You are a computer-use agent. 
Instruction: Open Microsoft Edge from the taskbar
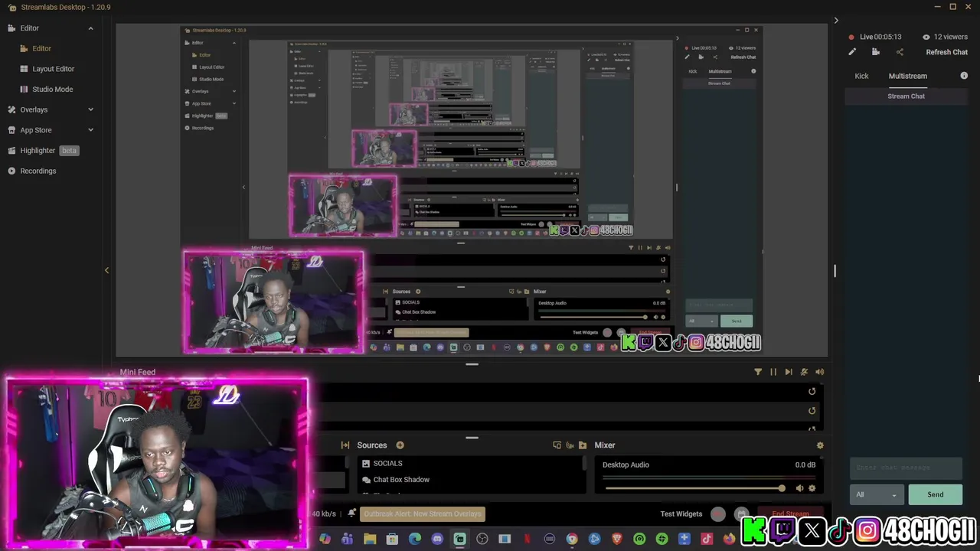[x=415, y=539]
